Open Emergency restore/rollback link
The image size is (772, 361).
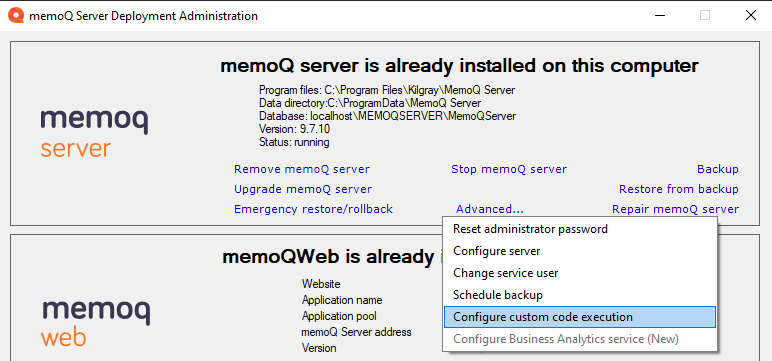click(313, 209)
